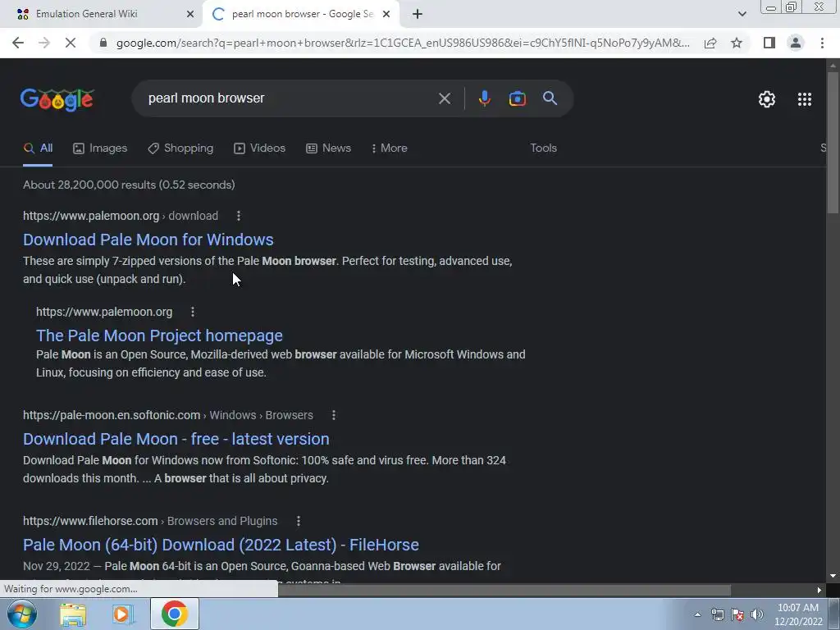Open Windows Explorer from taskbar
Image resolution: width=840 pixels, height=630 pixels.
(73, 614)
